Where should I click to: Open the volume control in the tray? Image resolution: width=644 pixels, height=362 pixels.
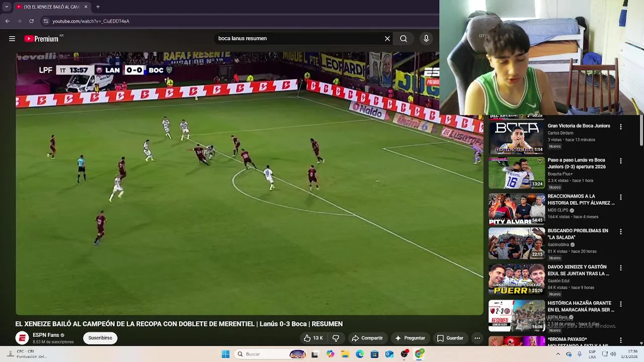coord(613,354)
